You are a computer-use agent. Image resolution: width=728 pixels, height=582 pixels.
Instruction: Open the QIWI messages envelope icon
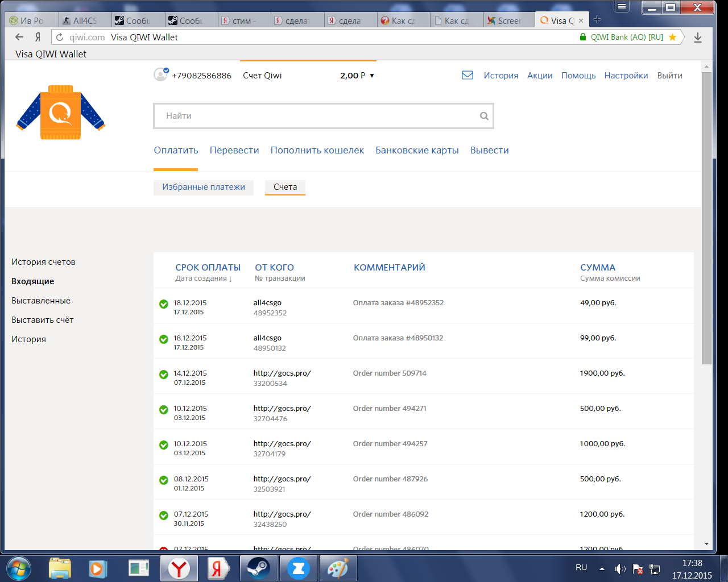tap(468, 75)
